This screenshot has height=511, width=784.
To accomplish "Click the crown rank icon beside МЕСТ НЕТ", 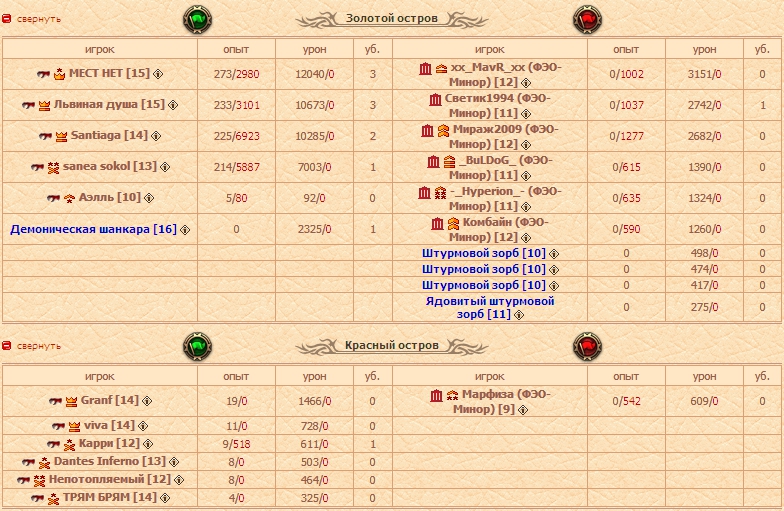I will [x=60, y=74].
